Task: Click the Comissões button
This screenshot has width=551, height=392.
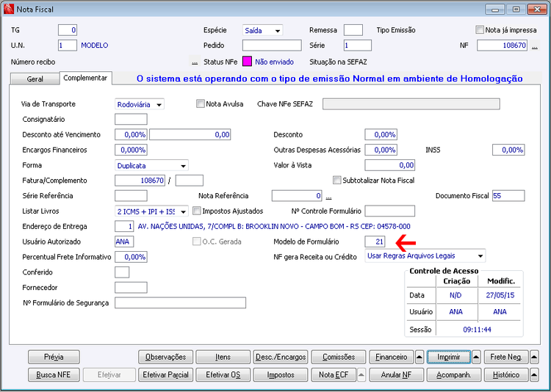Action: [339, 357]
